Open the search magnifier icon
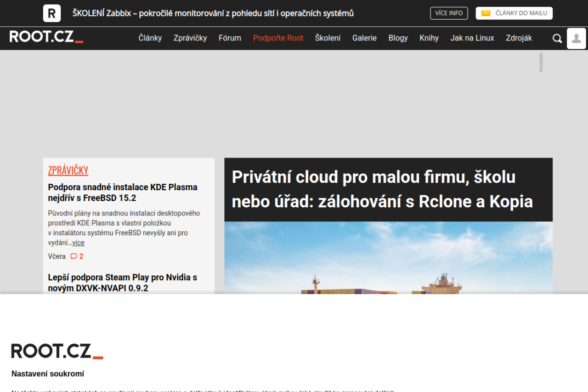The height and width of the screenshot is (392, 588). coord(557,39)
